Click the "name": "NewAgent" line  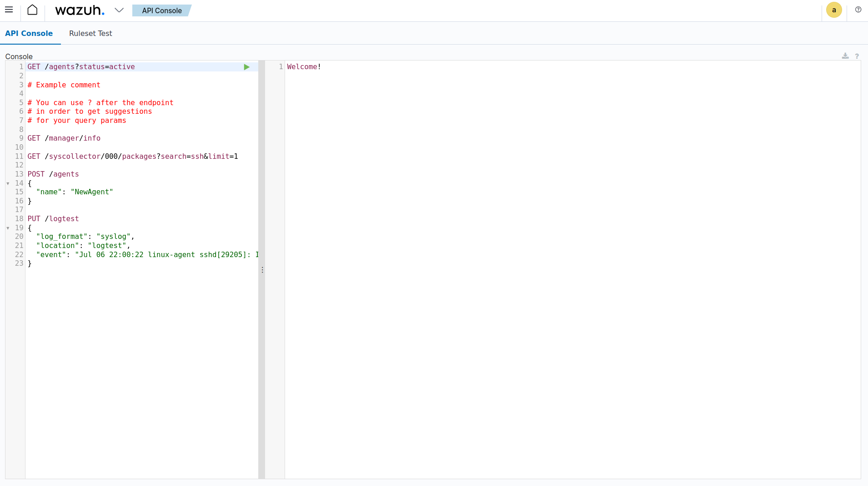point(75,192)
